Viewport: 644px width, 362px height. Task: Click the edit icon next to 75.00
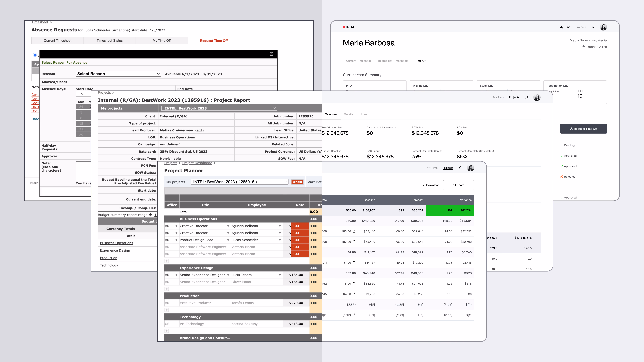coord(354,284)
